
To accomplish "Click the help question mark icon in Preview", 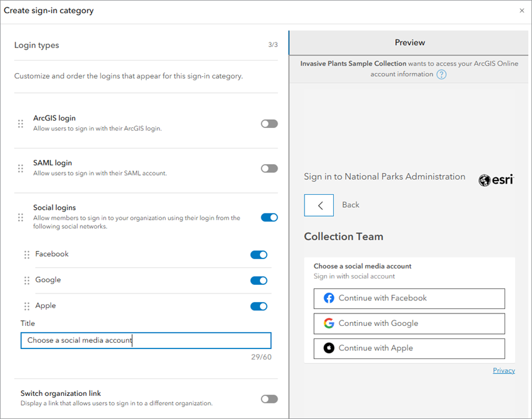I will (x=442, y=74).
